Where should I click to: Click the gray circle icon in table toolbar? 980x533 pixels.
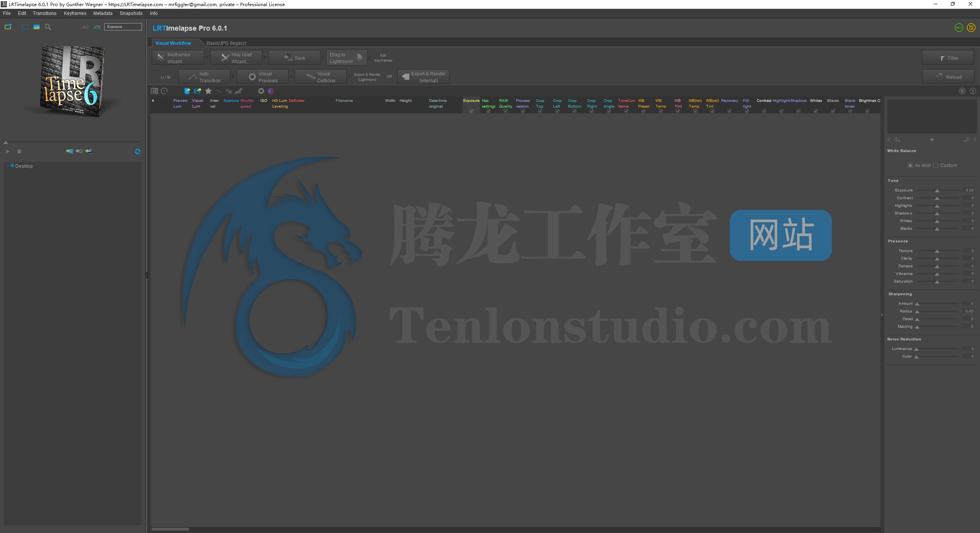pyautogui.click(x=261, y=91)
